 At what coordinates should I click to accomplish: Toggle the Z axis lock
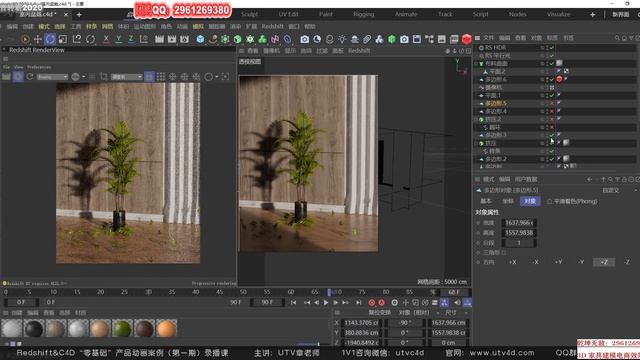(131, 39)
